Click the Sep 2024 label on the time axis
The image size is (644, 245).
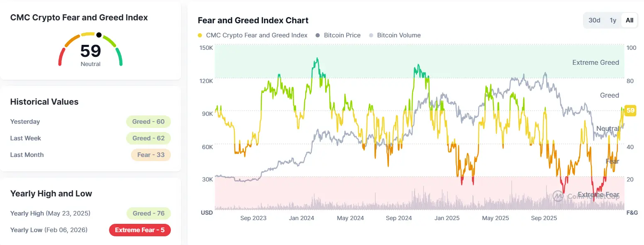(x=399, y=218)
